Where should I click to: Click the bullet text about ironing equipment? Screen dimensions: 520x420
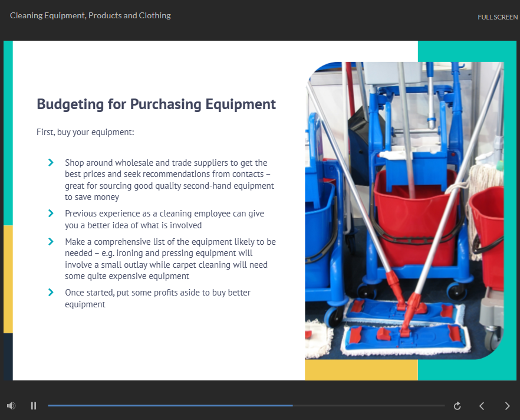pyautogui.click(x=170, y=259)
